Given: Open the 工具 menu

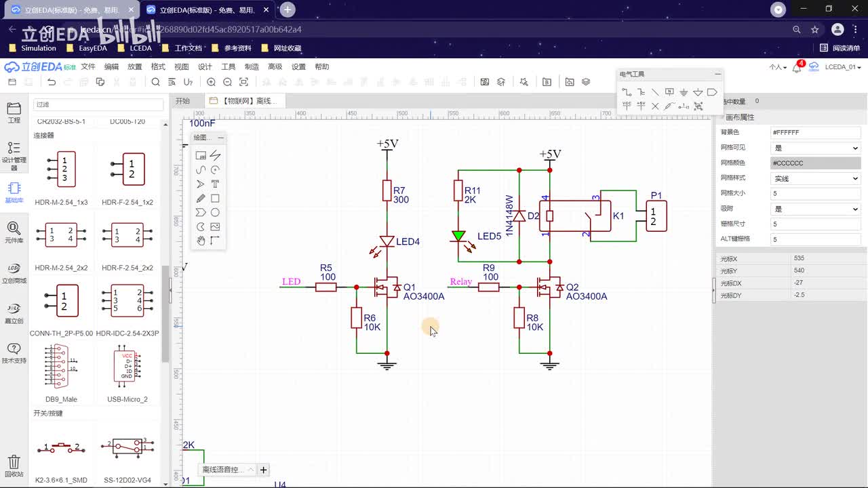Looking at the screenshot, I should (229, 66).
